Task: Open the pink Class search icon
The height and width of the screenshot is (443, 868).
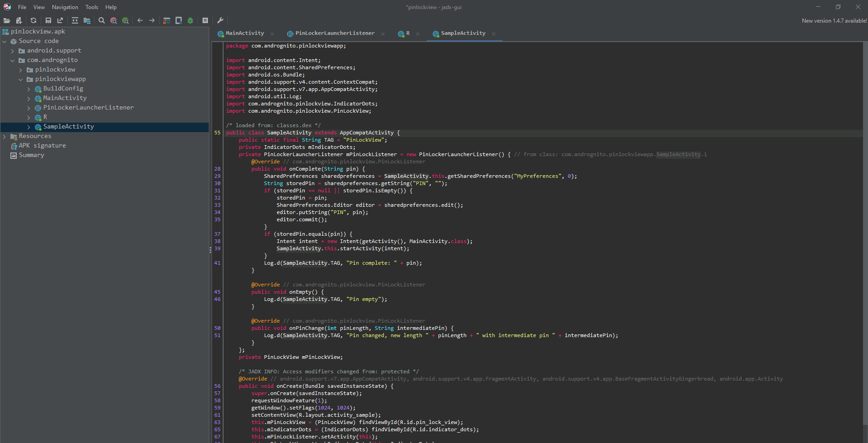Action: coord(113,20)
